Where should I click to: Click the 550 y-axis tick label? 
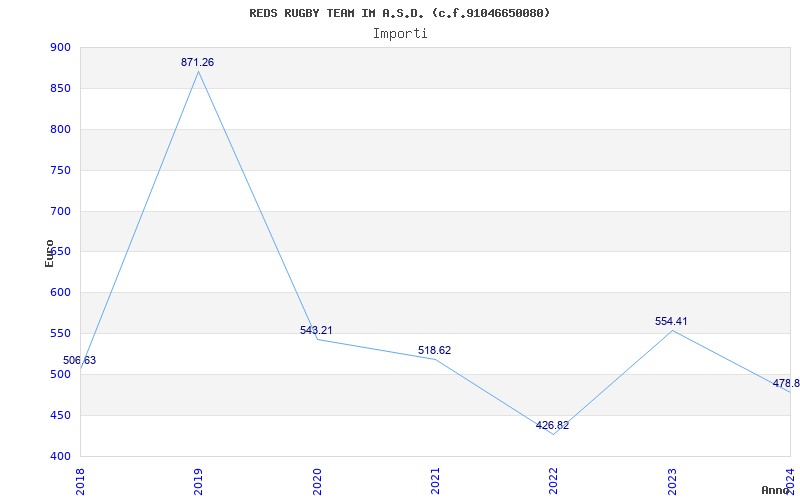point(60,333)
